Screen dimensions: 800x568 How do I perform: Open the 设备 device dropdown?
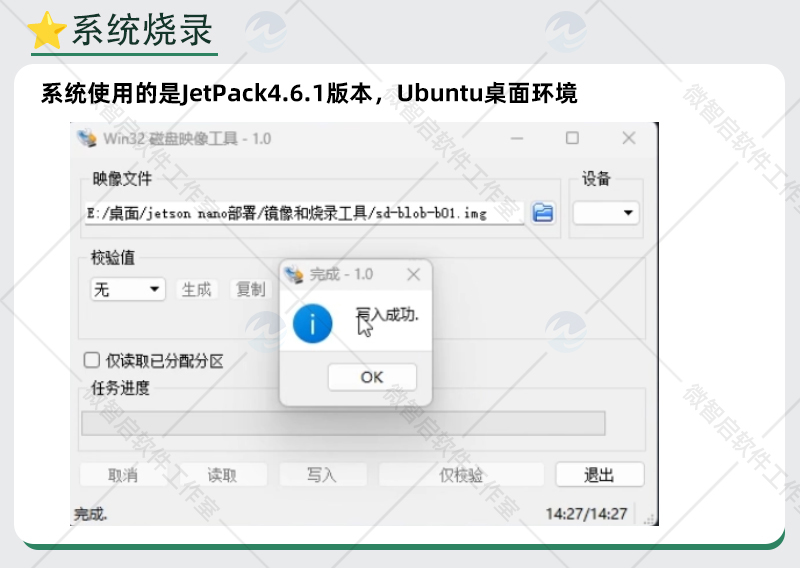pos(606,213)
